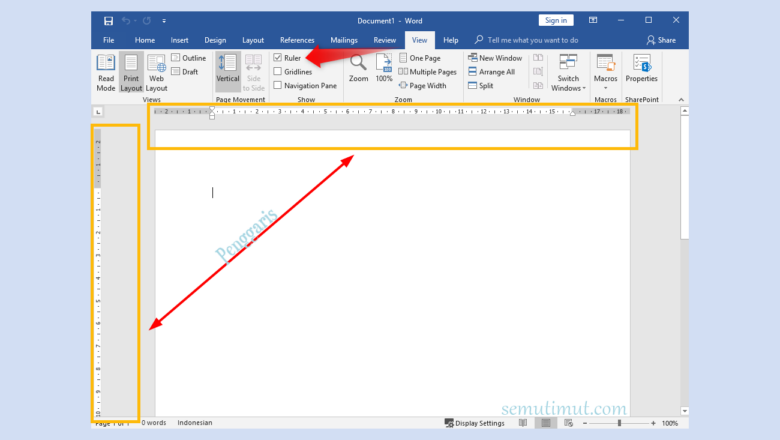Click the first-line indent marker on ruler

pos(212,109)
